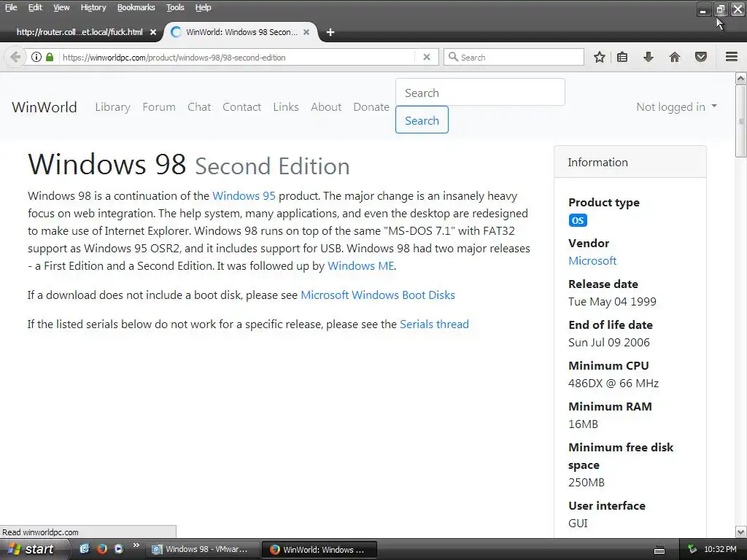747x560 pixels.
Task: Open the Microsoft vendor link
Action: pyautogui.click(x=592, y=261)
